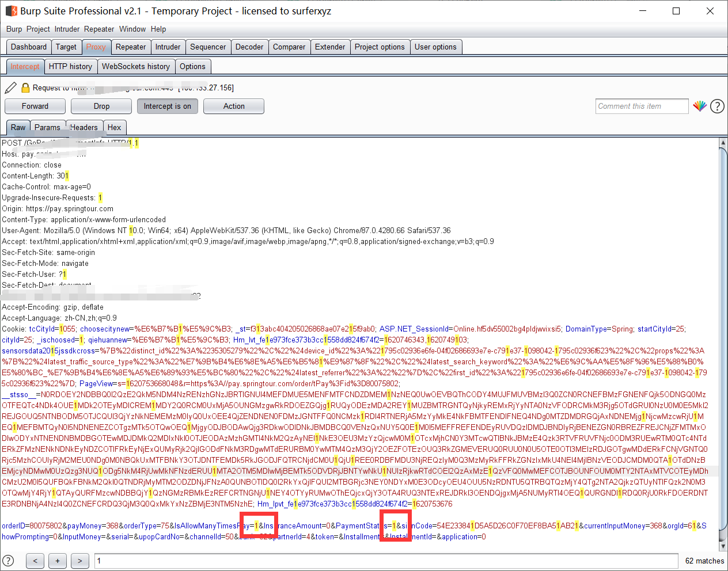Open the Intruder menu

tap(67, 29)
